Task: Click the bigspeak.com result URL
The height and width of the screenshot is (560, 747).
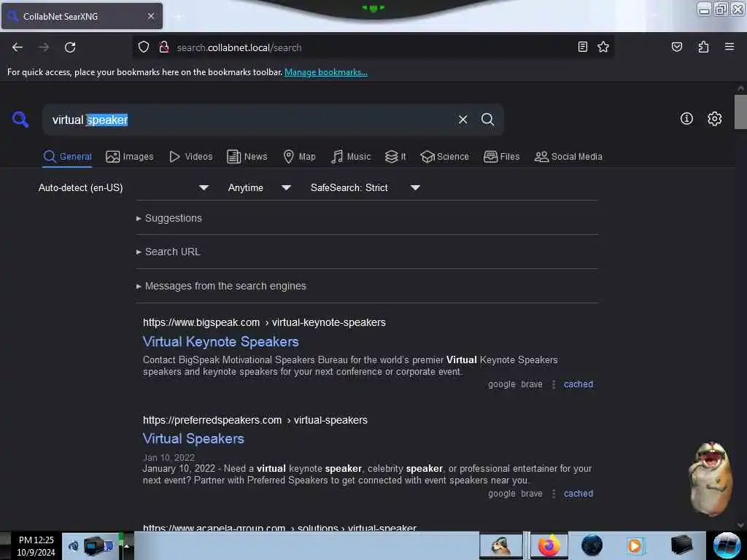Action: point(264,322)
